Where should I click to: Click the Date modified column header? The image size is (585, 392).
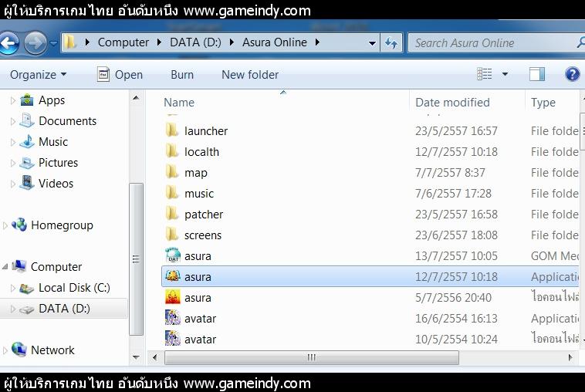coord(452,103)
